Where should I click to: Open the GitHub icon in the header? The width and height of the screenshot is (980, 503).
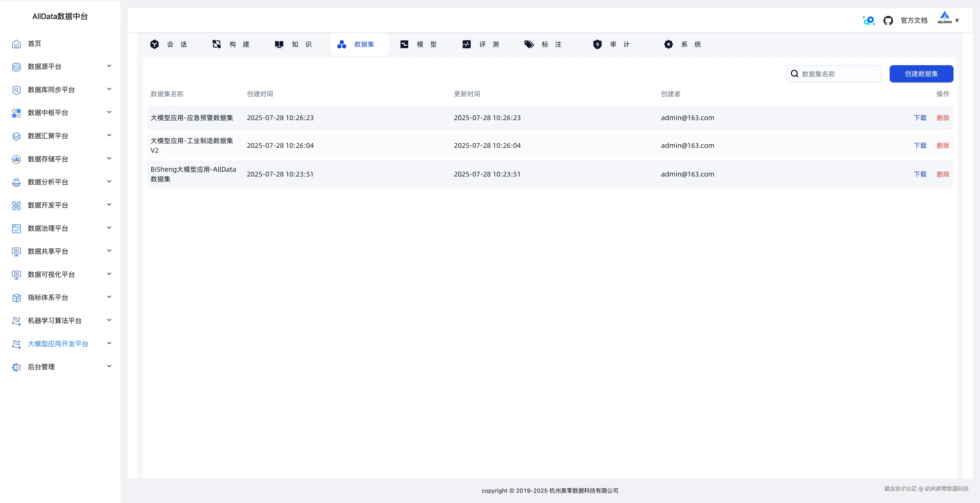[x=888, y=21]
